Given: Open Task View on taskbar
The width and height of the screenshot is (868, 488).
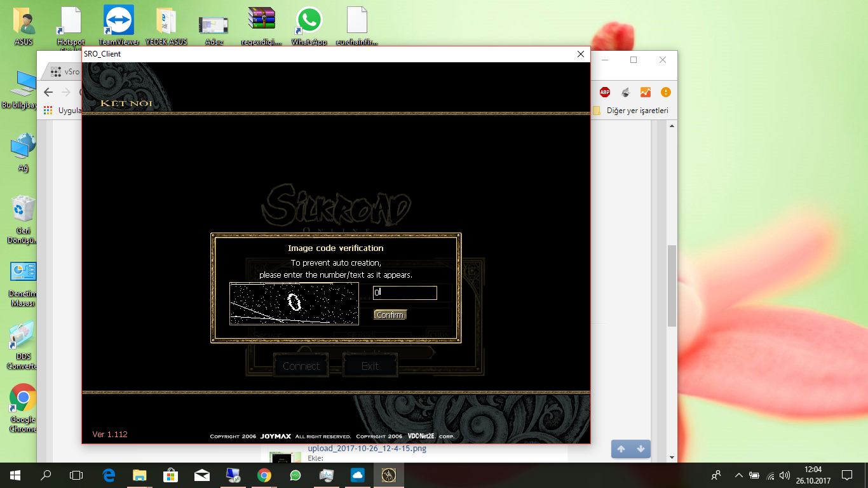Looking at the screenshot, I should 76,475.
